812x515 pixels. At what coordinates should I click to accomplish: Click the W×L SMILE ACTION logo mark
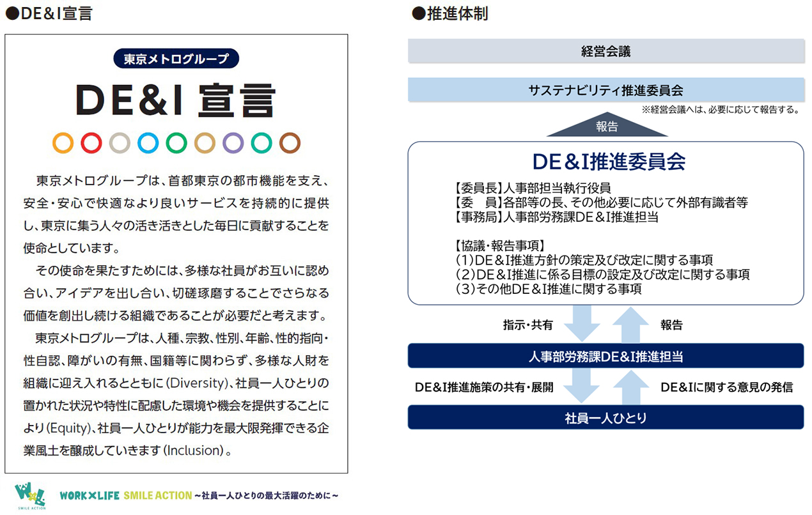tap(30, 495)
